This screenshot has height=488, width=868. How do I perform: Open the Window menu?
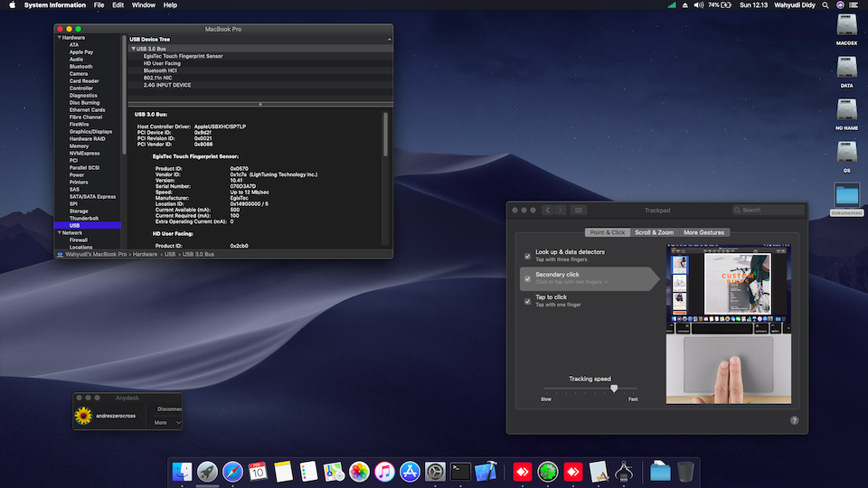tap(144, 5)
